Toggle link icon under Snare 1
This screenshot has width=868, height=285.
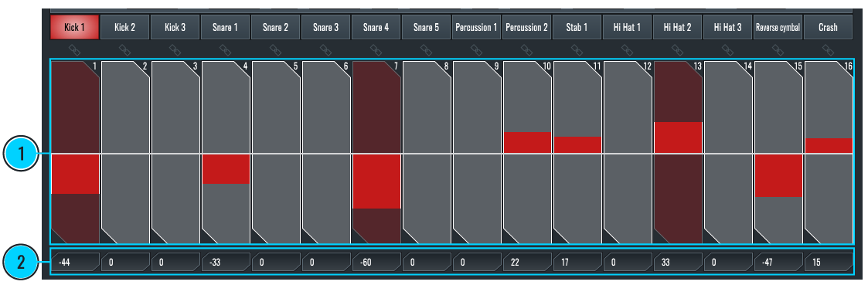point(225,49)
